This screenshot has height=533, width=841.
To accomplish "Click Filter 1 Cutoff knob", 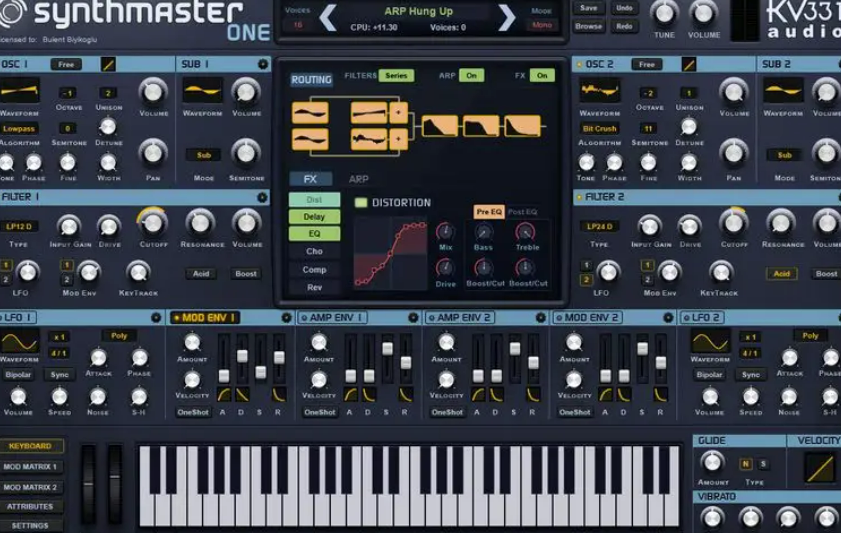I will pos(153,224).
